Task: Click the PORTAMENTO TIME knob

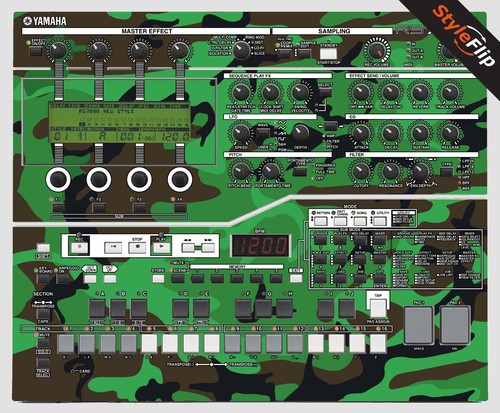Action: pos(271,171)
